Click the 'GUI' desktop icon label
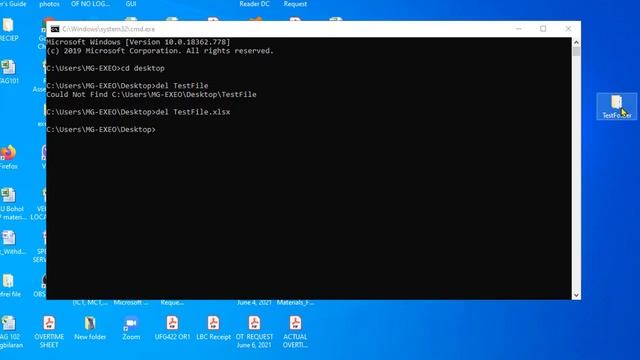Viewport: 640px width, 360px height. click(131, 4)
